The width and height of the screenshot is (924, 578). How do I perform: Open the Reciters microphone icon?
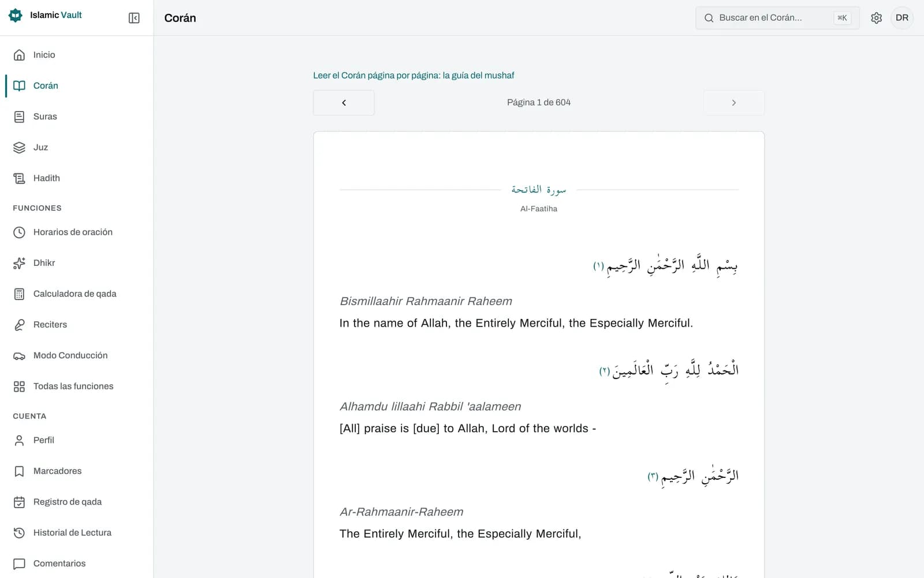coord(19,325)
